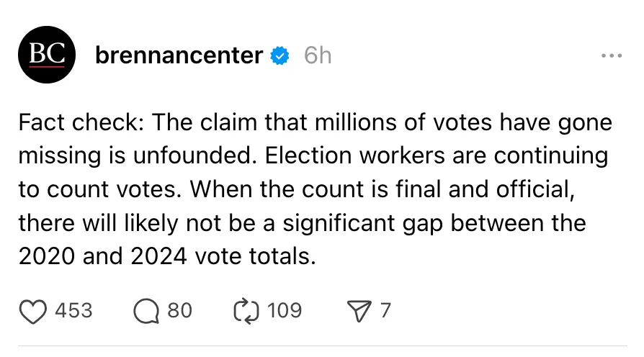Open replies via the comment bubble icon
This screenshot has width=644, height=357.
(146, 310)
